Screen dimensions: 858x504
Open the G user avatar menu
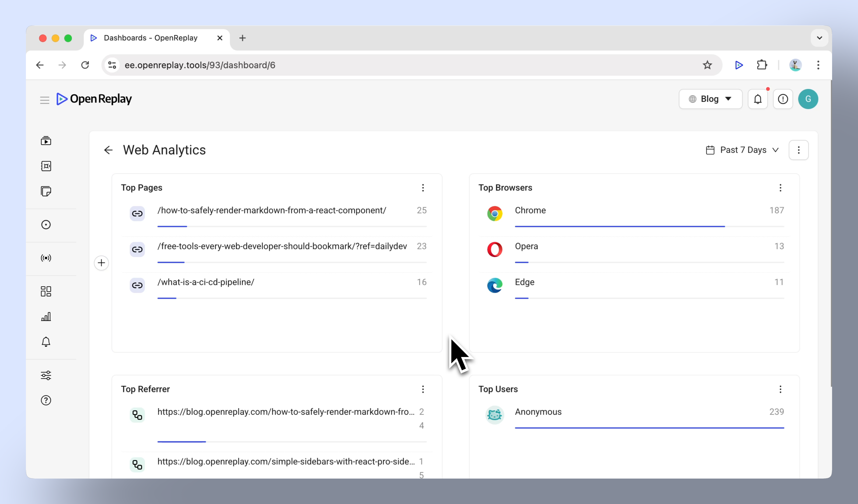click(808, 99)
